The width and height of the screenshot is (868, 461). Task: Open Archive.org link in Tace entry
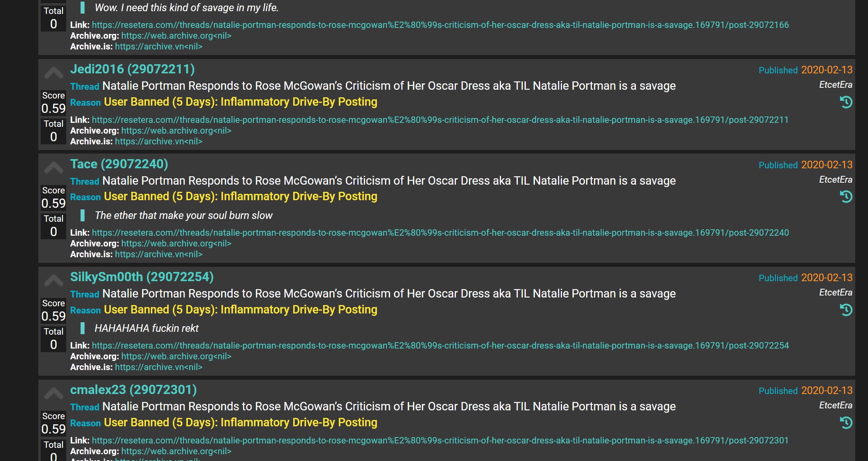coord(176,243)
